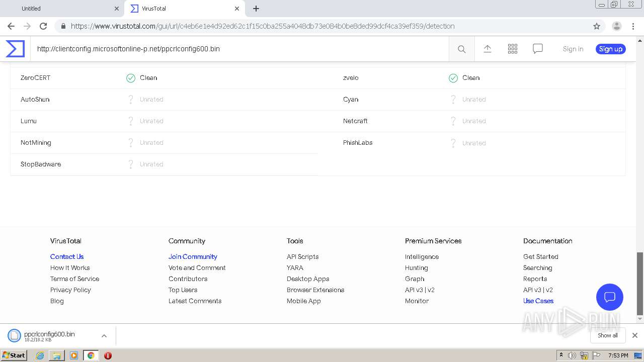The width and height of the screenshot is (644, 362).
Task: Click Show all downloads button
Action: point(608,335)
